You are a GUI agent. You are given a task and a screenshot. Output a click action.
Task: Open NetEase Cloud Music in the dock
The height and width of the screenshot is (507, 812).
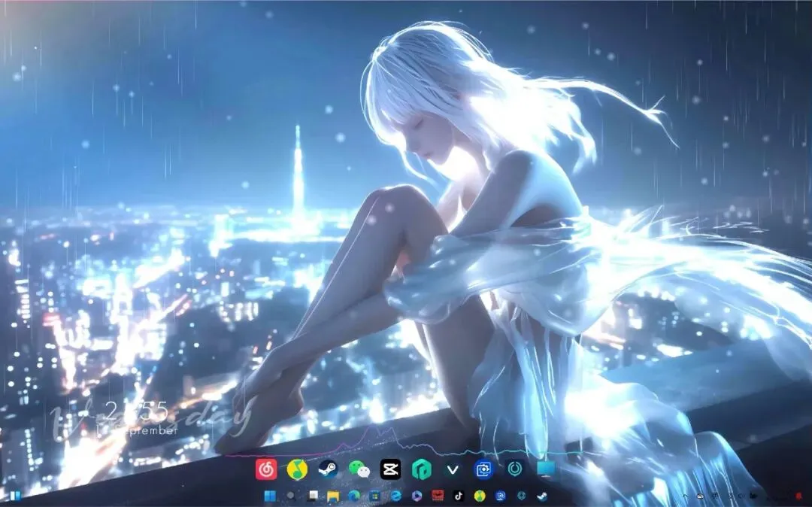click(x=266, y=469)
